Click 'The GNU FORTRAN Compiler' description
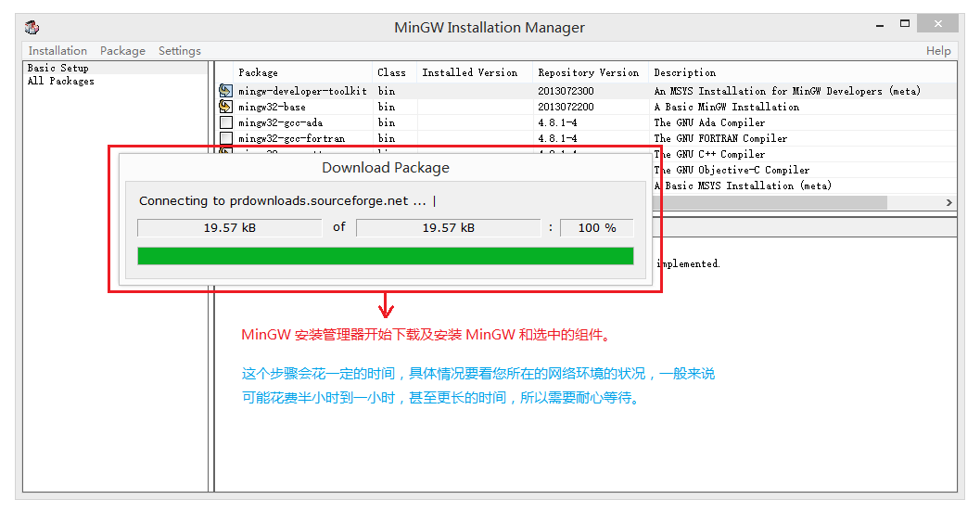 (720, 138)
